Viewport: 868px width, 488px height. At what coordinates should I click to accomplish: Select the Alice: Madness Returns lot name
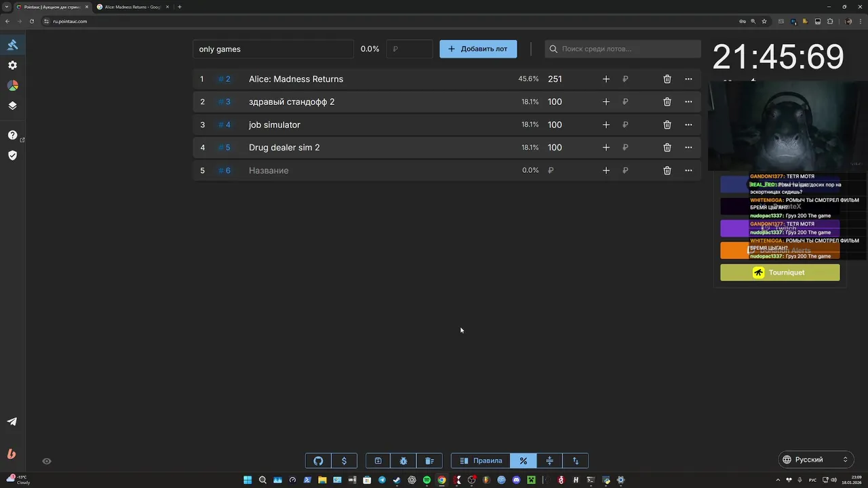(x=296, y=79)
